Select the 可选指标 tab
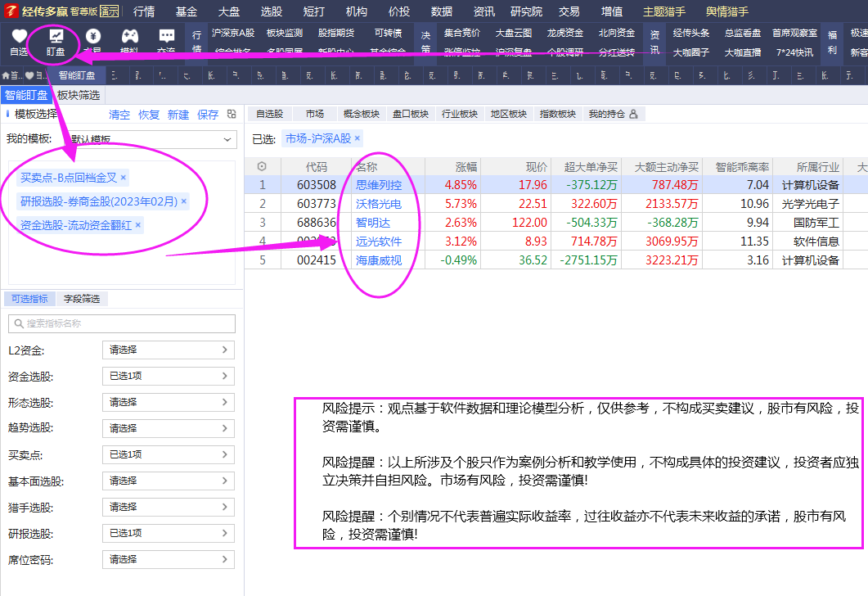This screenshot has height=596, width=868. click(x=30, y=299)
